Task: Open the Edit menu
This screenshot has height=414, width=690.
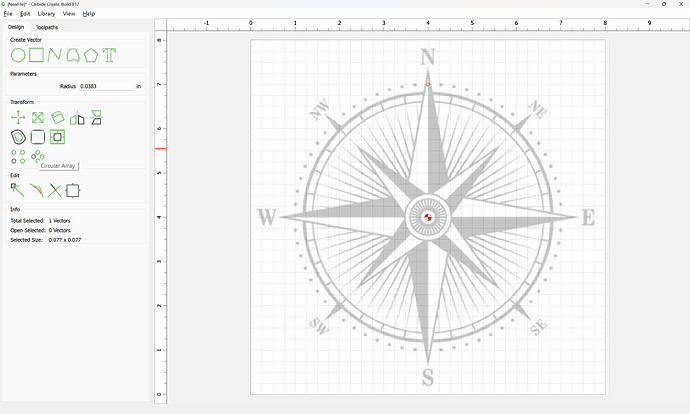Action: pyautogui.click(x=25, y=14)
